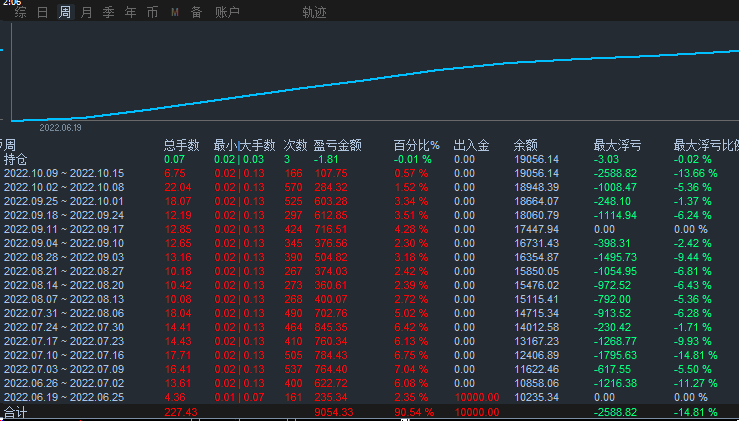Viewport: 739px width, 421px height.
Task: Click the 10000.00 deposit in 合计 row
Action: (x=476, y=413)
